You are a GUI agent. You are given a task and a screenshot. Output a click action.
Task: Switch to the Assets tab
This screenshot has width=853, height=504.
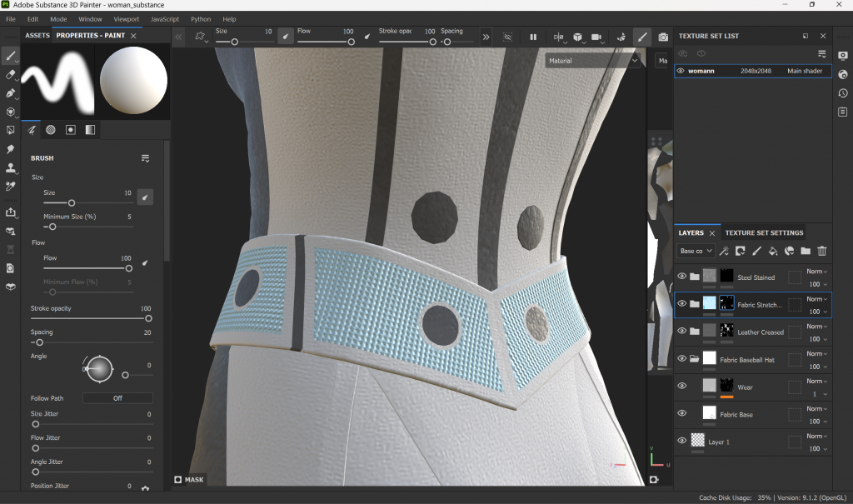tap(37, 36)
